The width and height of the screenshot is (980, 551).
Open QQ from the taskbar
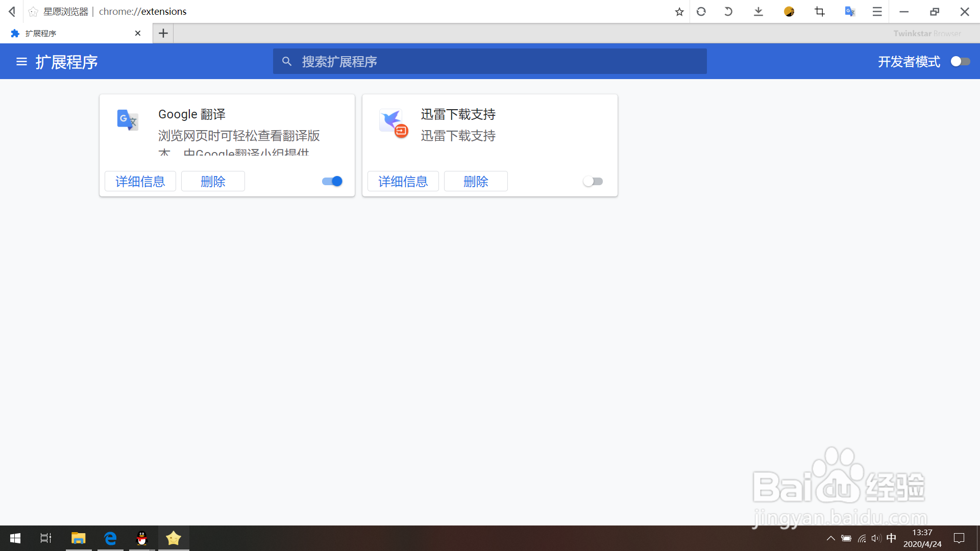point(142,538)
